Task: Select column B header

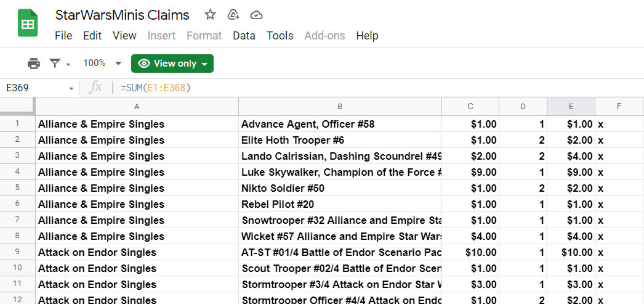Action: (x=340, y=107)
